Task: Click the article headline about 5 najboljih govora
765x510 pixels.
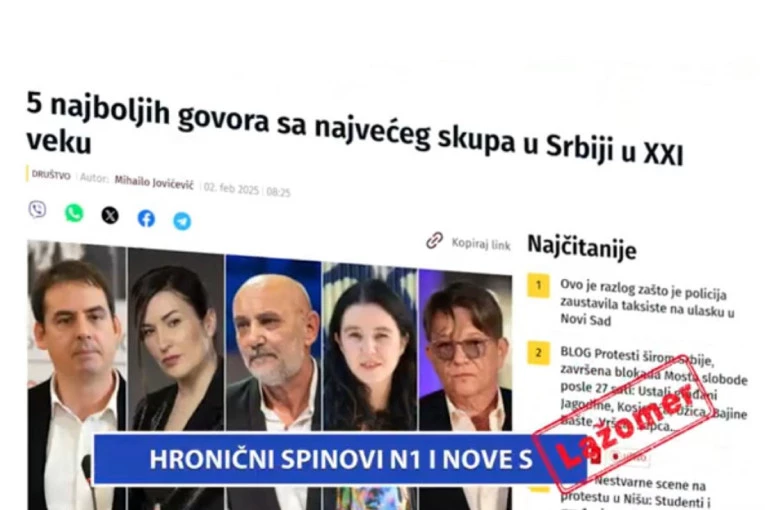Action: [355, 130]
